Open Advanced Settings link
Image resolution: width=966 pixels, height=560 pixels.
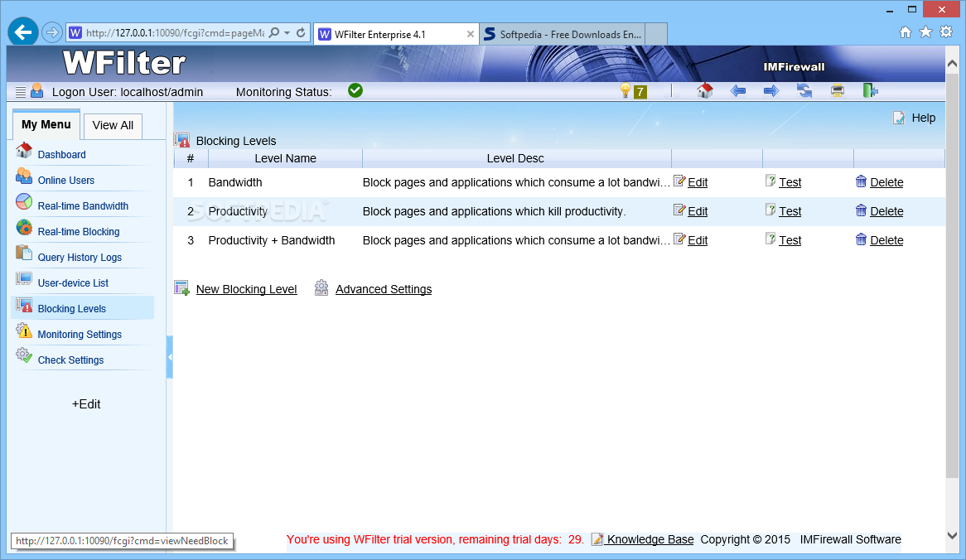(x=384, y=289)
